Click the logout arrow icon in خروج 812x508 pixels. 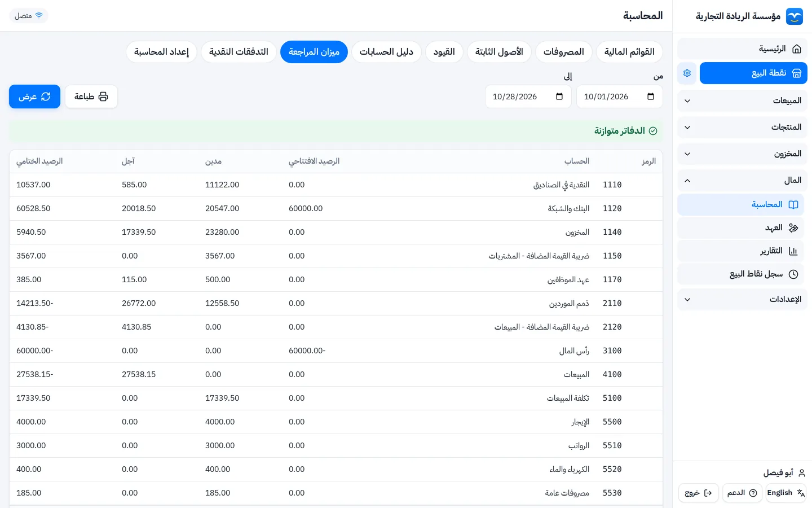pos(708,493)
